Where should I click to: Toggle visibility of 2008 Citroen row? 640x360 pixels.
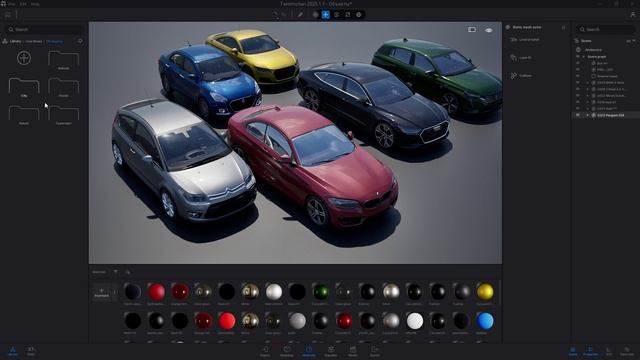578,89
